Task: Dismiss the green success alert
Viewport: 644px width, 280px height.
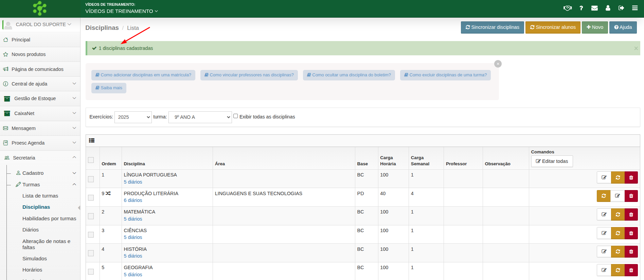Action: (x=636, y=48)
